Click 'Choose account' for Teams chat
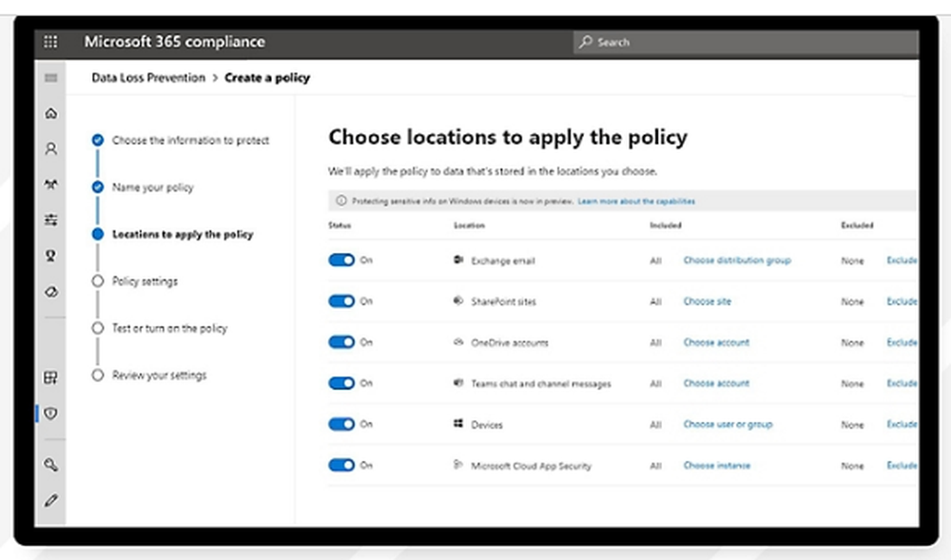Image resolution: width=951 pixels, height=560 pixels. 716,383
